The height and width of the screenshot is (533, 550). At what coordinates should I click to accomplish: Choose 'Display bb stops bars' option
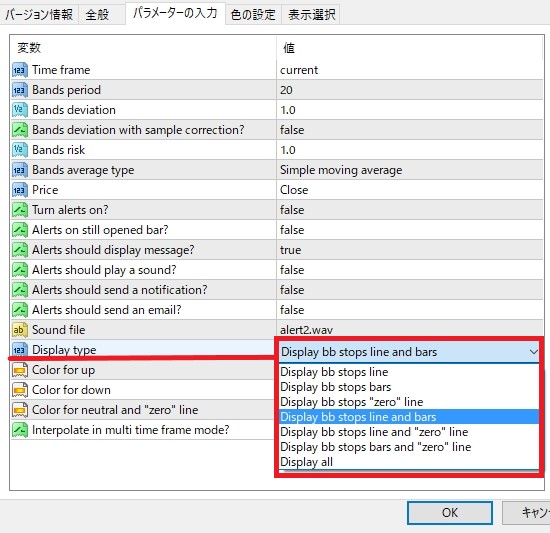pyautogui.click(x=409, y=387)
